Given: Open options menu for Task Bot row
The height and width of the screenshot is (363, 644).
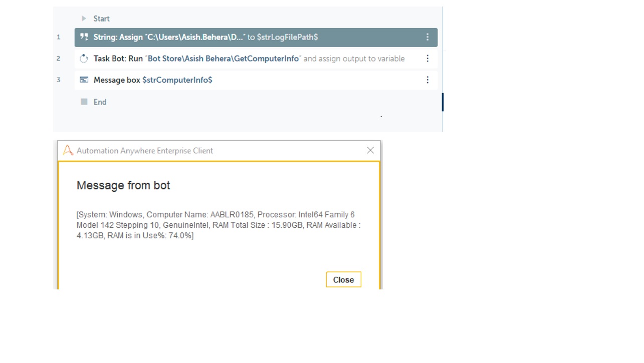Looking at the screenshot, I should (427, 59).
